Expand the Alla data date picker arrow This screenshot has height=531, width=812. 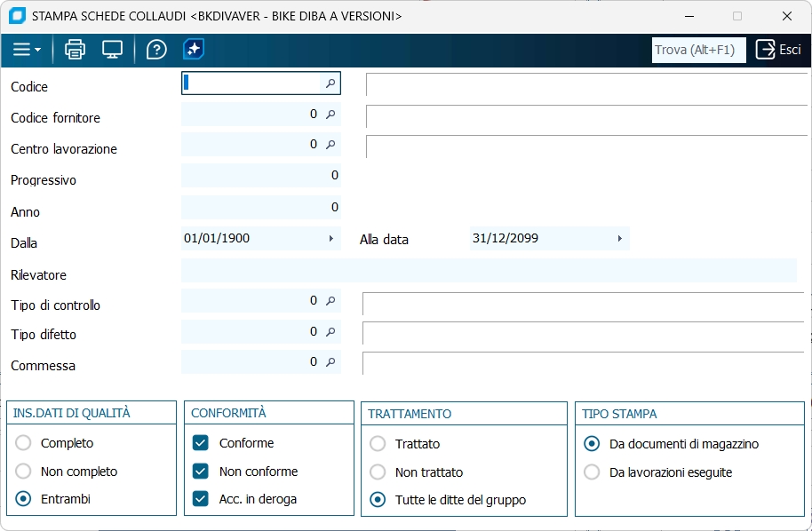coord(619,239)
